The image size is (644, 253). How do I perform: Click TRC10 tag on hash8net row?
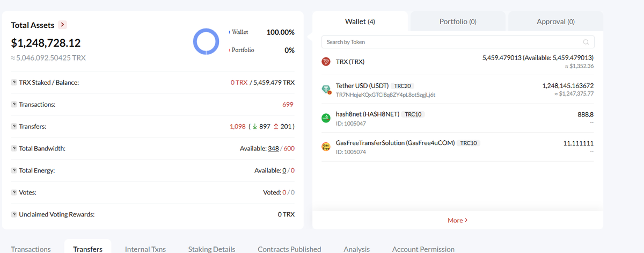(x=414, y=114)
